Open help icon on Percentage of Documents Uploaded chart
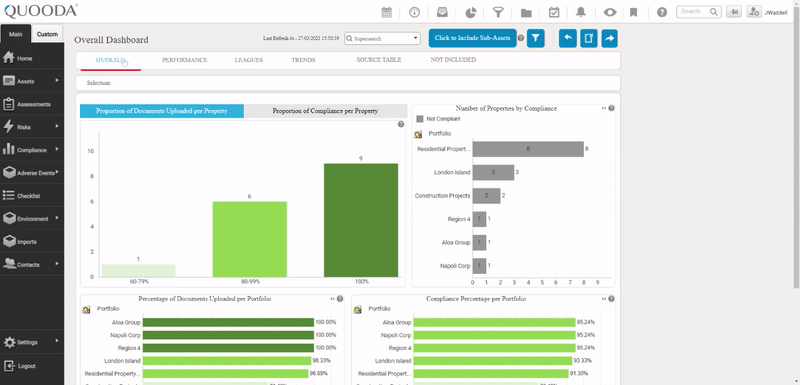 click(340, 299)
